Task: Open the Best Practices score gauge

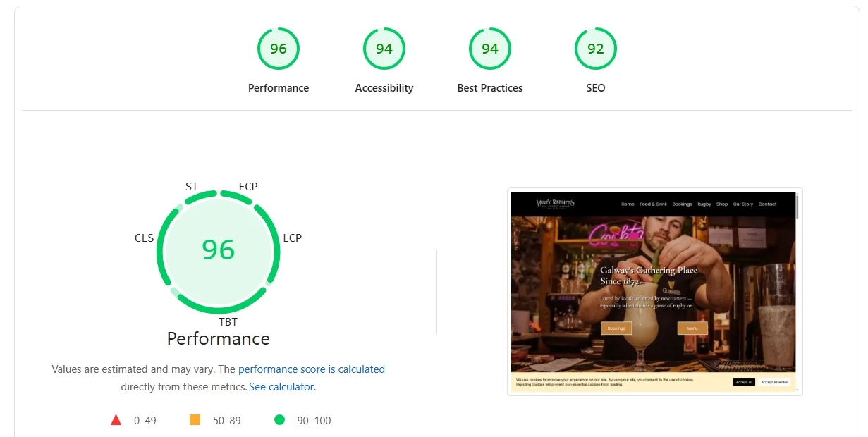Action: pos(490,49)
